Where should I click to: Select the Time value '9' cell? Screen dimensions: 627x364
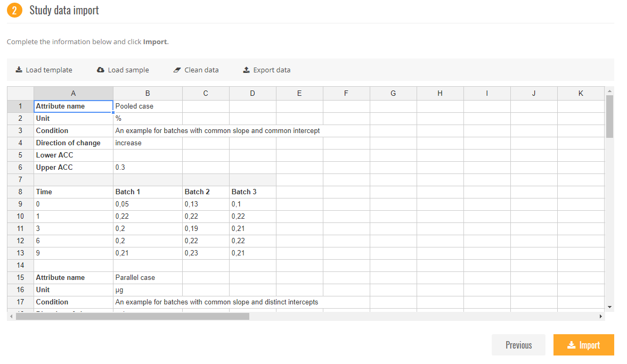(73, 253)
